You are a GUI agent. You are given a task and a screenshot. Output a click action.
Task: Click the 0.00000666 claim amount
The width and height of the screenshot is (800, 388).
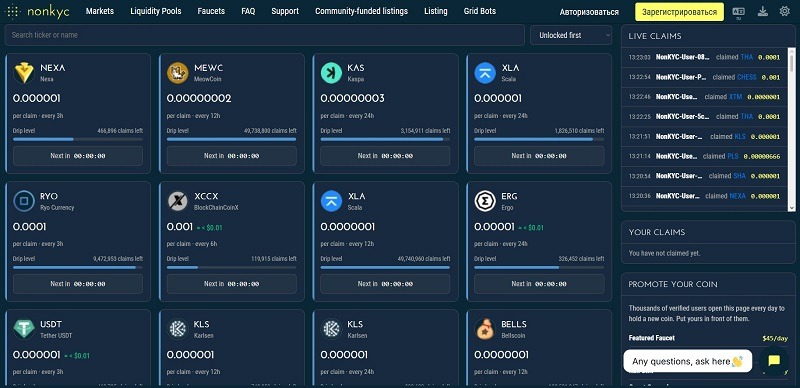click(x=762, y=156)
